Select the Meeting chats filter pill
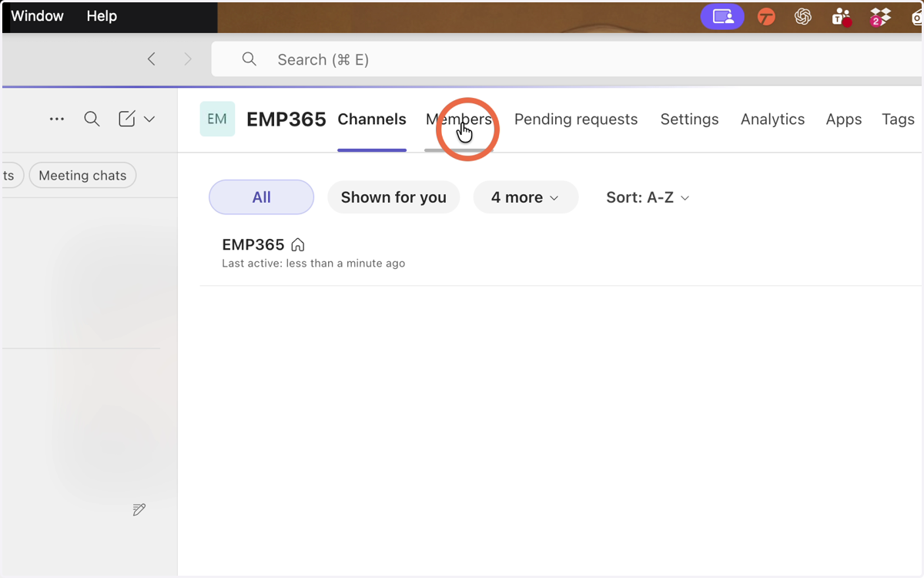The width and height of the screenshot is (924, 578). [x=82, y=176]
